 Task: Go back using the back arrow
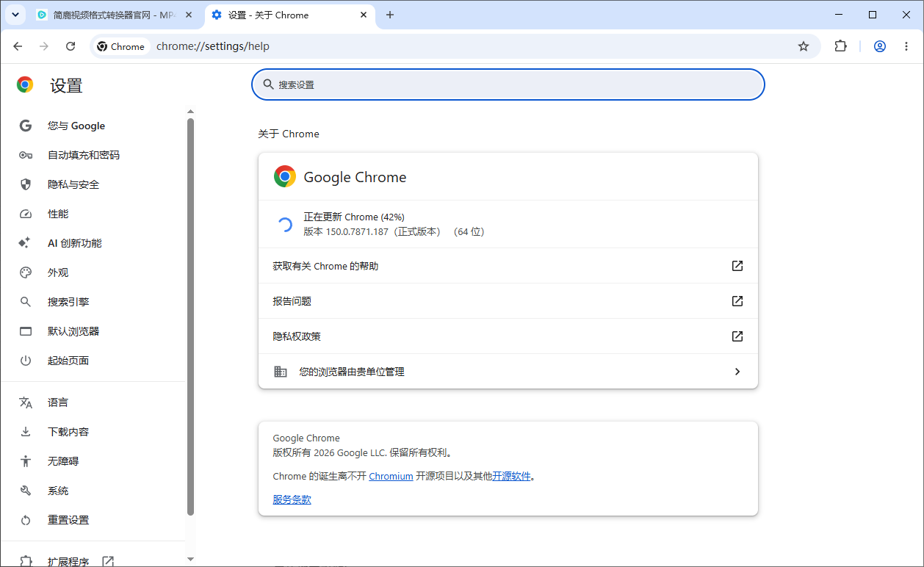click(18, 46)
